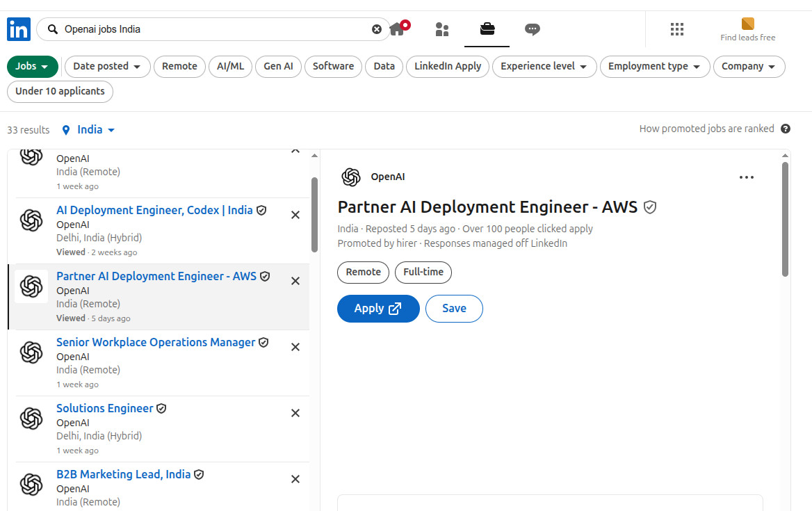Dismiss the B2B Marketing Lead job

point(295,479)
